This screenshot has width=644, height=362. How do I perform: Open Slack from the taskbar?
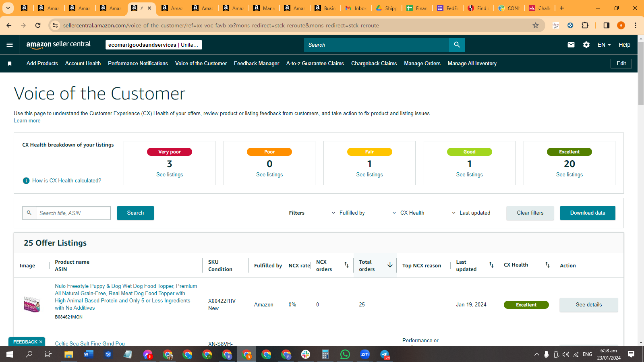[x=306, y=354]
